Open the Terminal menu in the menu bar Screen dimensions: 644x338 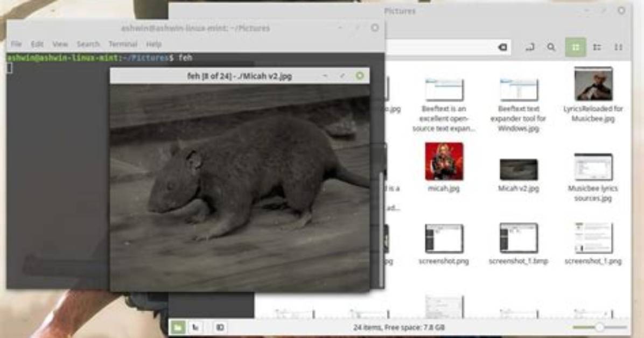[123, 44]
